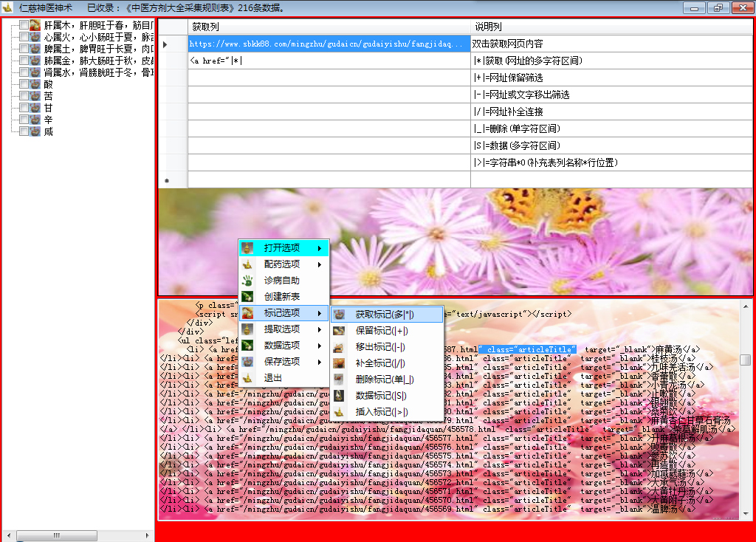Screen dimensions: 756x542
Task: Click the highlighted class="articleTitle" text
Action: pos(527,349)
